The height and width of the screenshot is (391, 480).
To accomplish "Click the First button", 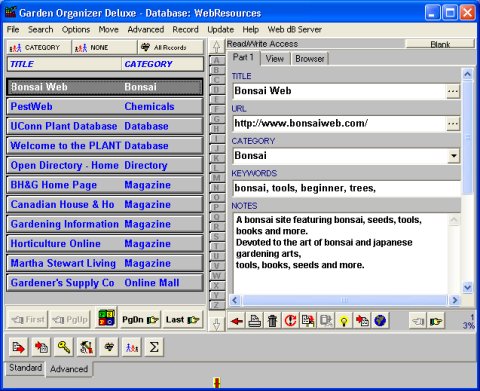I will (x=28, y=320).
